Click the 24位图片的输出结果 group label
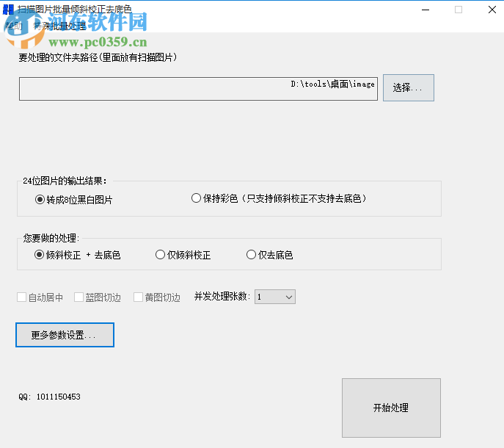The width and height of the screenshot is (504, 448). (65, 181)
